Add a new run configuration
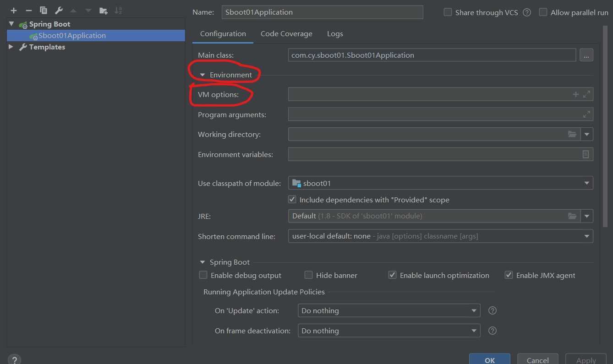Viewport: 613px width, 364px height. 14,10
